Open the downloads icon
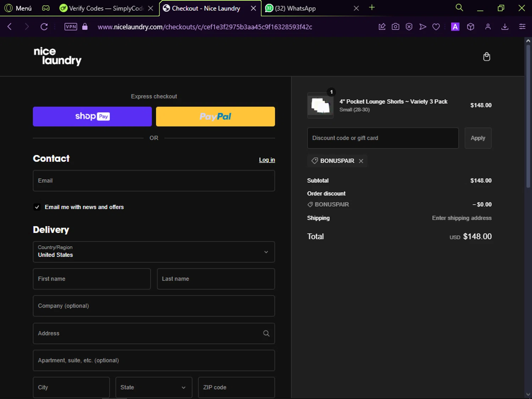This screenshot has height=399, width=532. click(x=505, y=27)
